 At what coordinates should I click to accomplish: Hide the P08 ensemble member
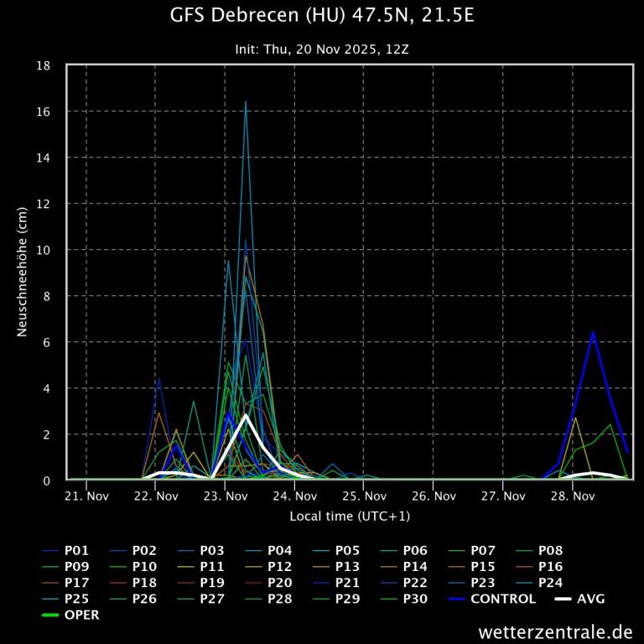tap(550, 551)
